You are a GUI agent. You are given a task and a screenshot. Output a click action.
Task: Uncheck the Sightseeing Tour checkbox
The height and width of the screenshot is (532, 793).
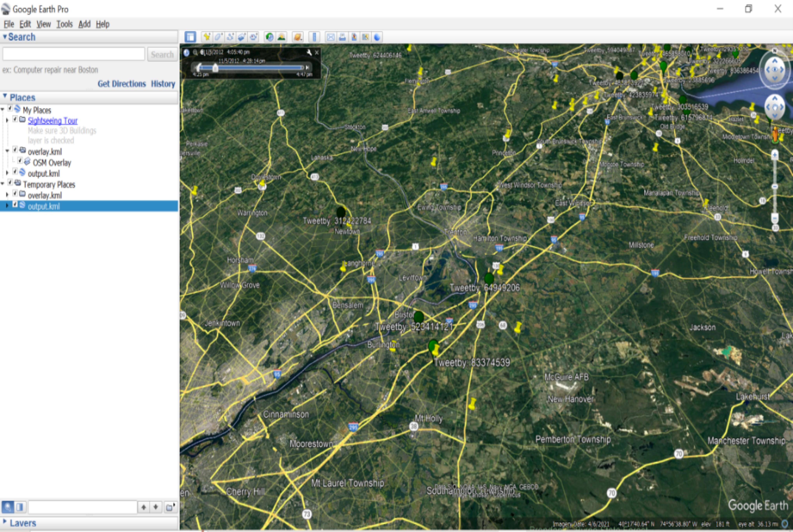15,119
